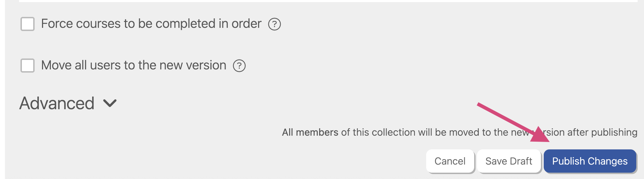Expand the Advanced section heading
Image resolution: width=644 pixels, height=179 pixels.
[x=57, y=103]
